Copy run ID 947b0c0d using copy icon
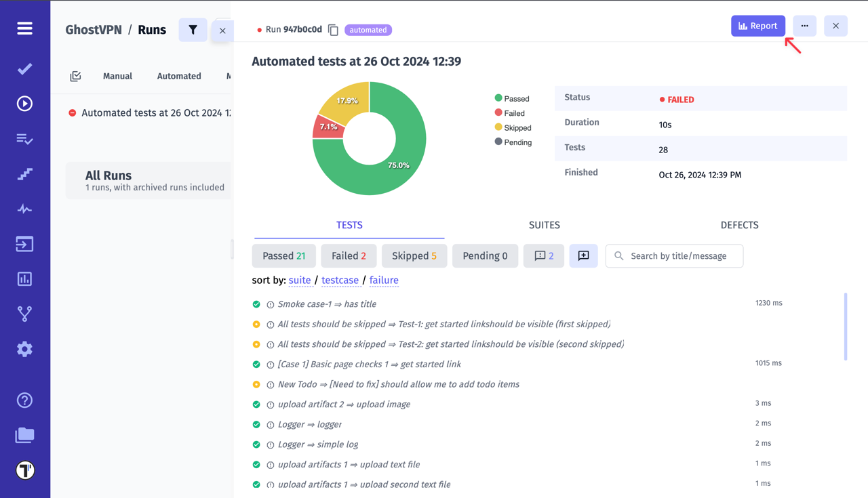 coord(332,30)
